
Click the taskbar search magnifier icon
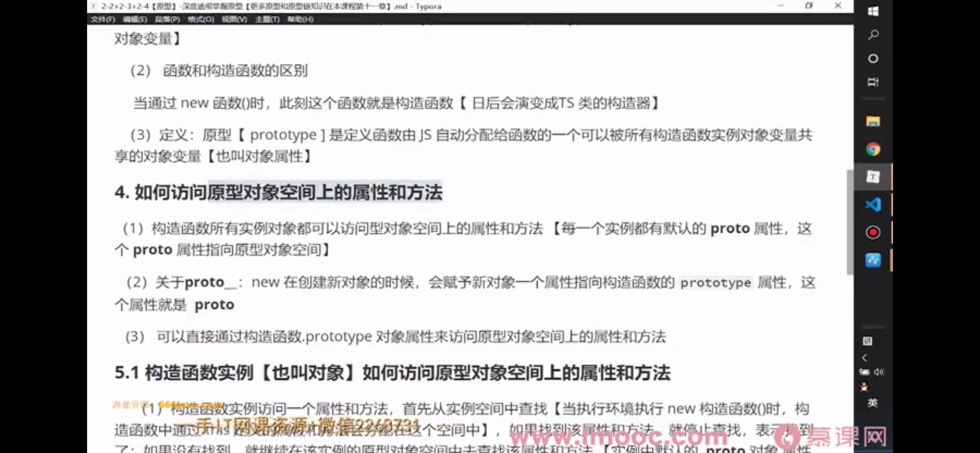click(873, 35)
